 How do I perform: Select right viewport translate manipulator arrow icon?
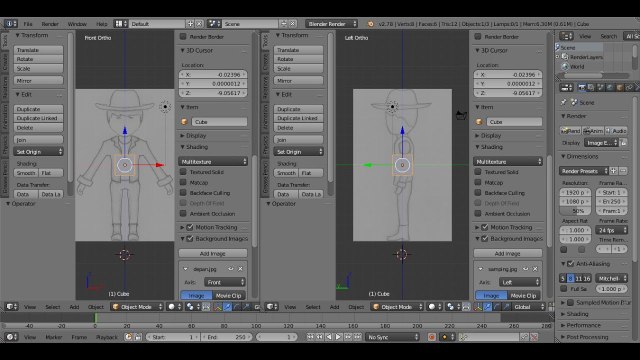487,307
